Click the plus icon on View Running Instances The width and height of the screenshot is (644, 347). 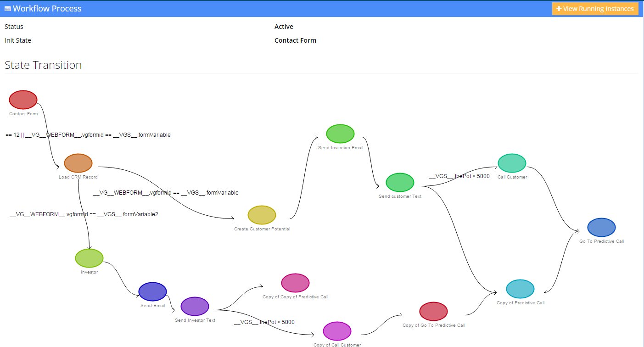tap(560, 8)
